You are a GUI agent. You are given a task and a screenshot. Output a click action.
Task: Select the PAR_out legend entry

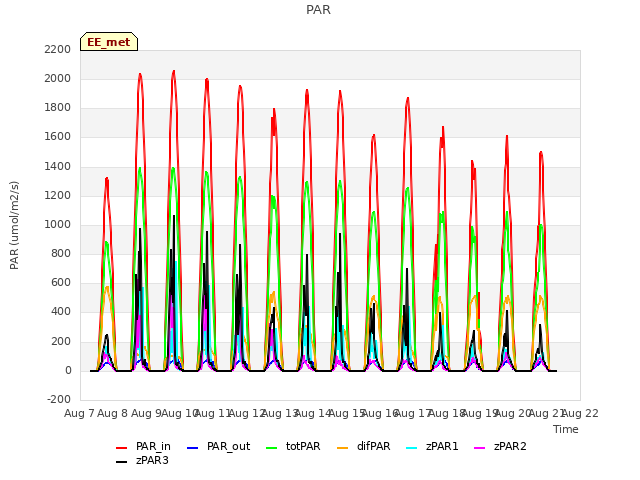218,447
